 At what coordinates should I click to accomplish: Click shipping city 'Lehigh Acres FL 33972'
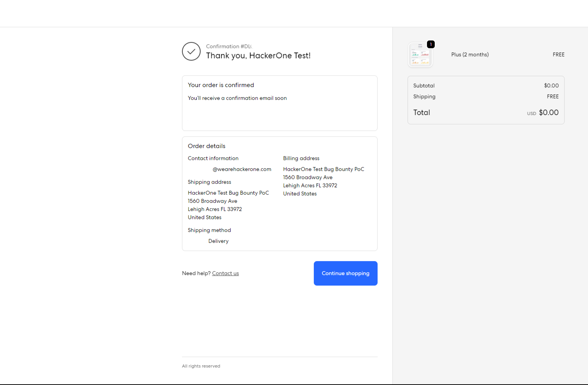[x=215, y=209]
